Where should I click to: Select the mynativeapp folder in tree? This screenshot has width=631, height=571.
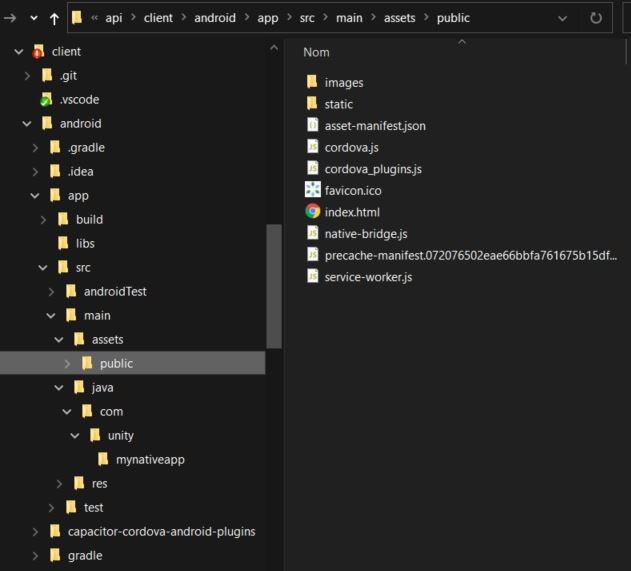click(x=150, y=460)
